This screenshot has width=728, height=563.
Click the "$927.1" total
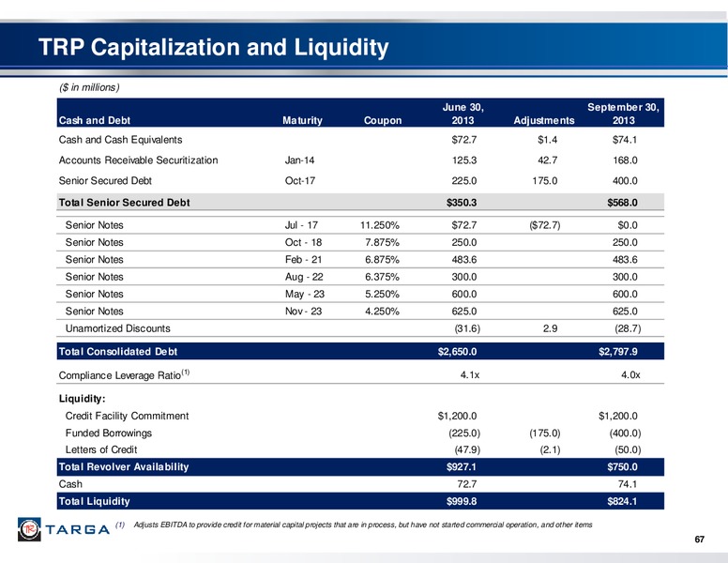click(x=462, y=467)
